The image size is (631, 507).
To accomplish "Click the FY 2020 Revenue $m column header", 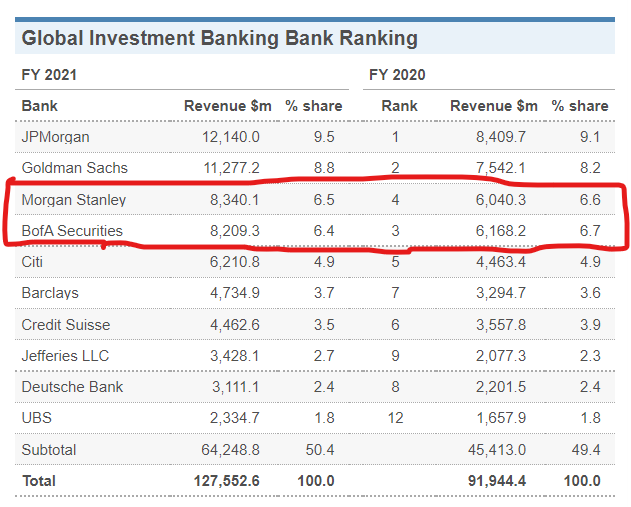I will point(493,105).
